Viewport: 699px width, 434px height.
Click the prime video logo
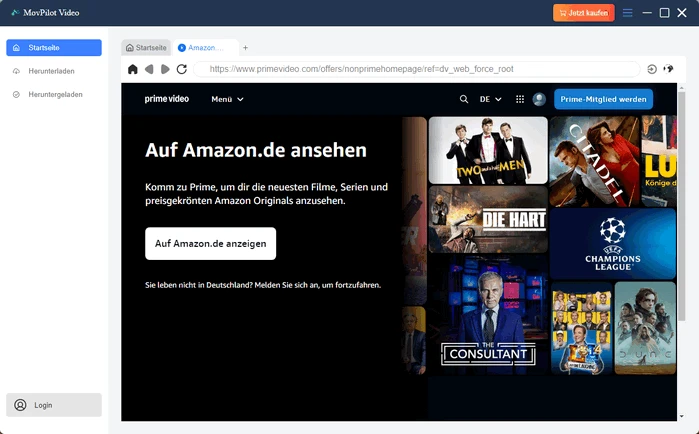pos(167,99)
